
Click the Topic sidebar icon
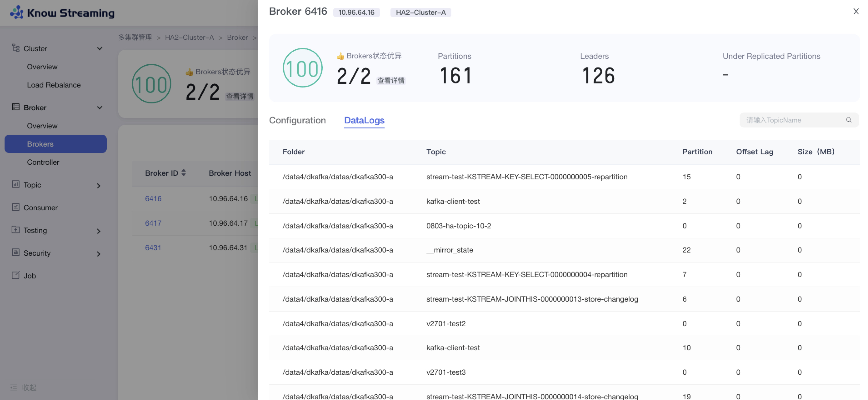pyautogui.click(x=15, y=184)
